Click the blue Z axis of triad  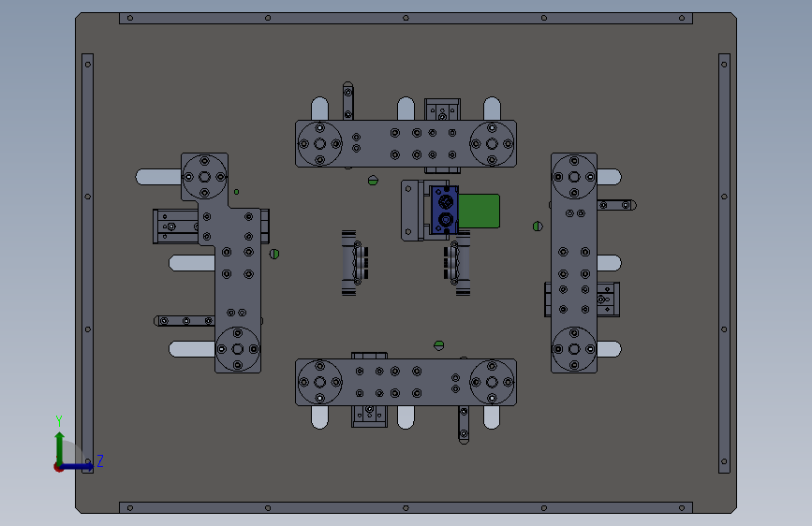(x=78, y=466)
